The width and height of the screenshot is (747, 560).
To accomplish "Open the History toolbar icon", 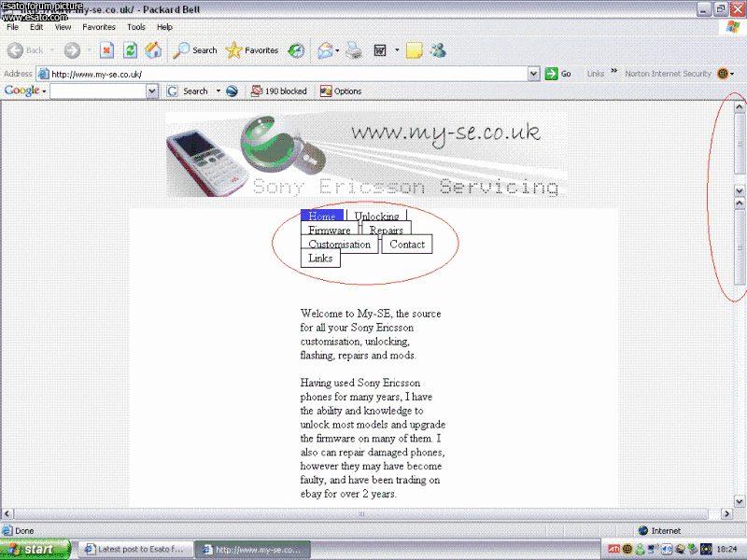I will pos(296,50).
